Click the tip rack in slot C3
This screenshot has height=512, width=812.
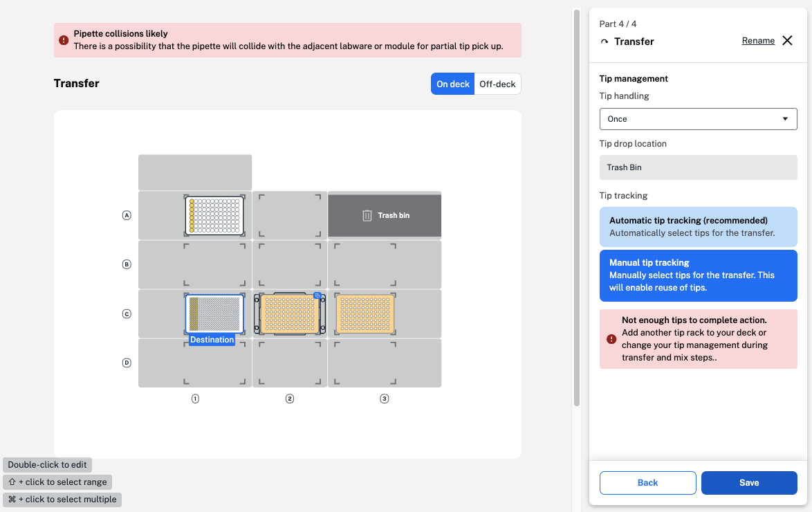[x=365, y=313]
